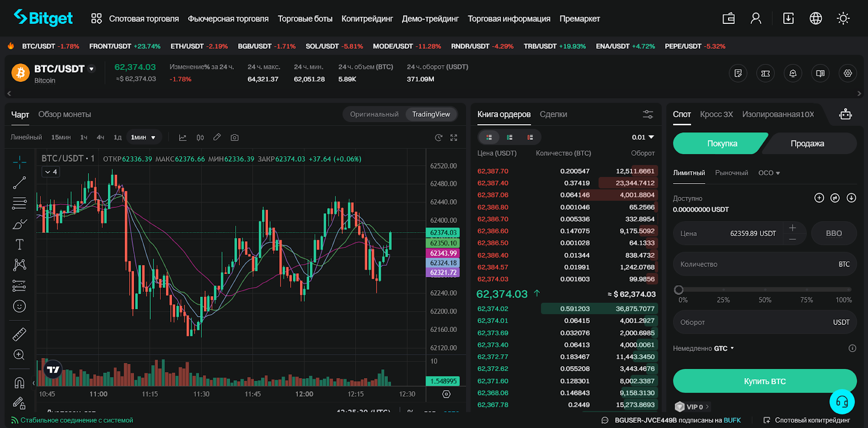Toggle light theme sun icon

click(843, 18)
